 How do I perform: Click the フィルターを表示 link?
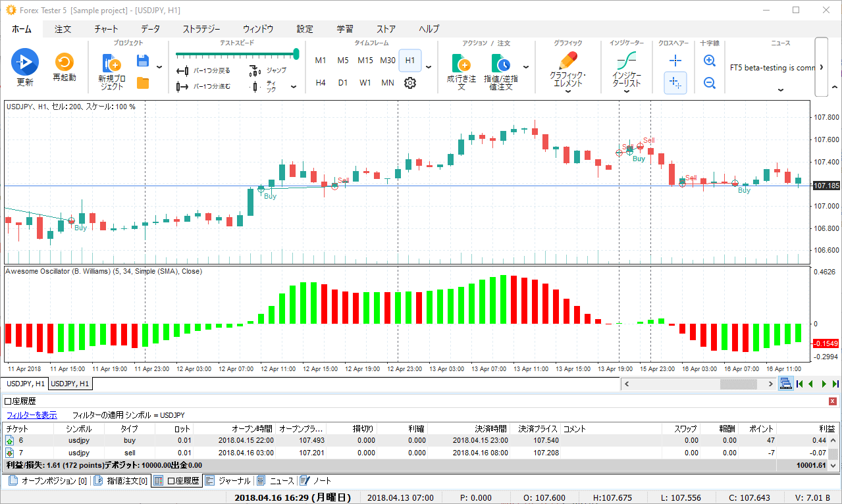click(32, 415)
